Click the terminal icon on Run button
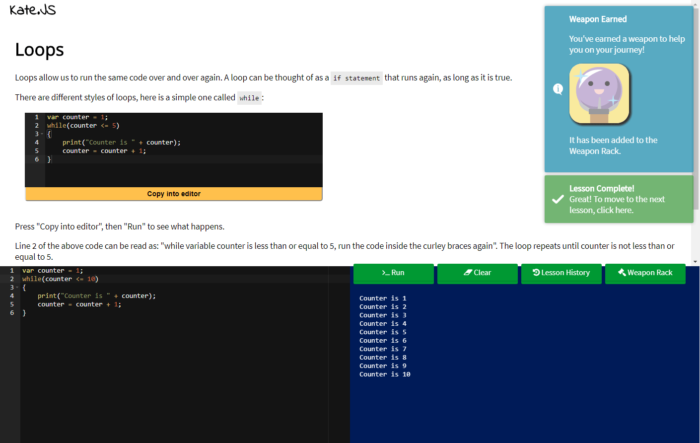This screenshot has width=700, height=443. [x=383, y=272]
